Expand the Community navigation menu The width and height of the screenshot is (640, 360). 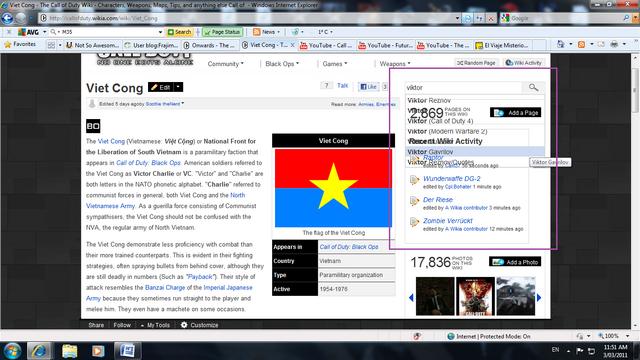[x=226, y=64]
